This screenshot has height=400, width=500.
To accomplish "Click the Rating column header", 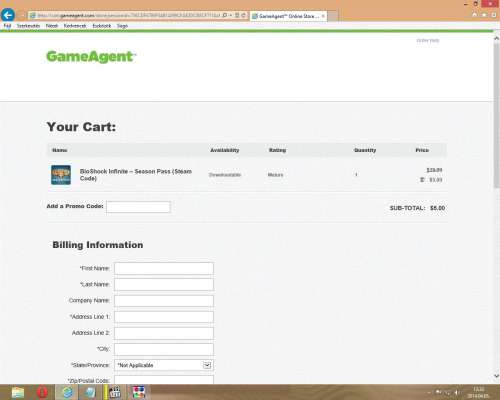I will pos(277,150).
